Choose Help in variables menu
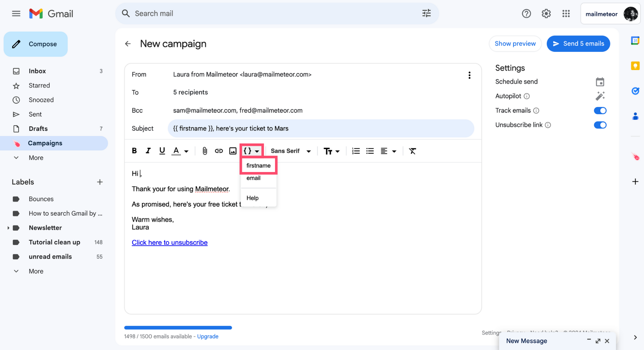The image size is (644, 350). click(x=258, y=198)
